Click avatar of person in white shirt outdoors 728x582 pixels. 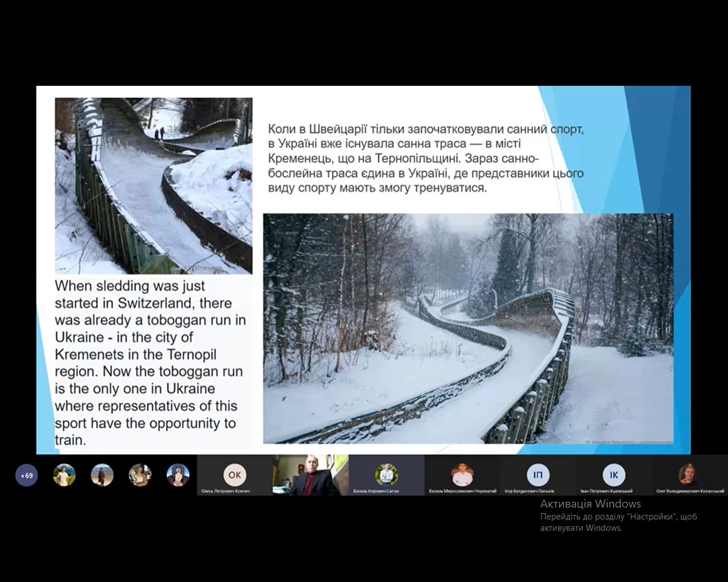(64, 475)
